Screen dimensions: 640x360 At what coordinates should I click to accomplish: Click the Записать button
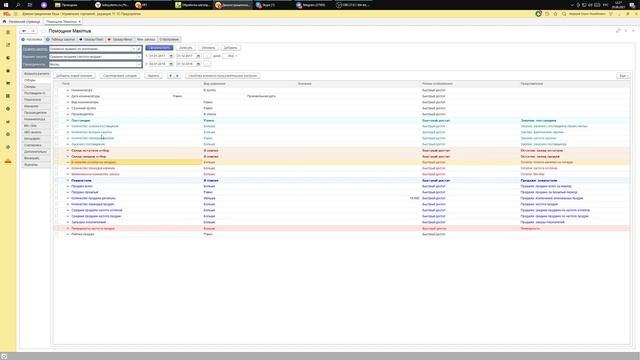point(186,48)
